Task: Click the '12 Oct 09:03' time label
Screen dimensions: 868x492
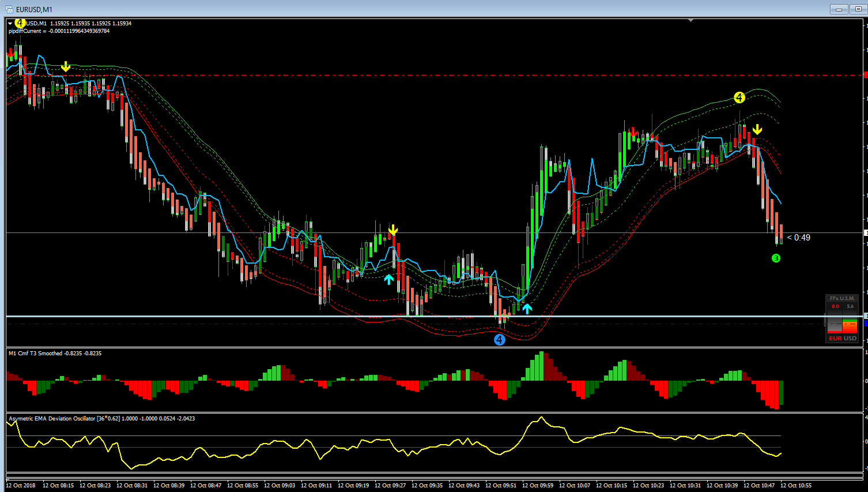Action: pos(280,486)
